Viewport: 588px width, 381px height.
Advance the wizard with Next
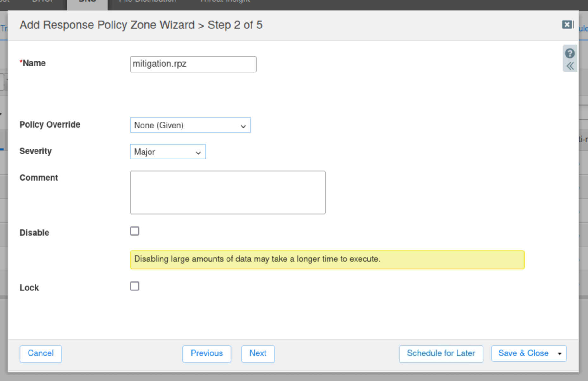pos(258,353)
